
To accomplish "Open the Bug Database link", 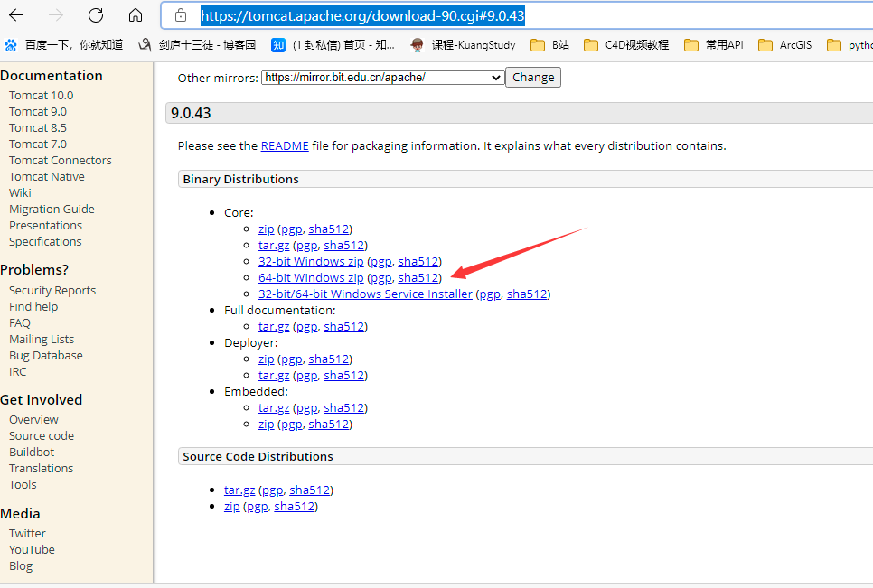I will tap(46, 356).
